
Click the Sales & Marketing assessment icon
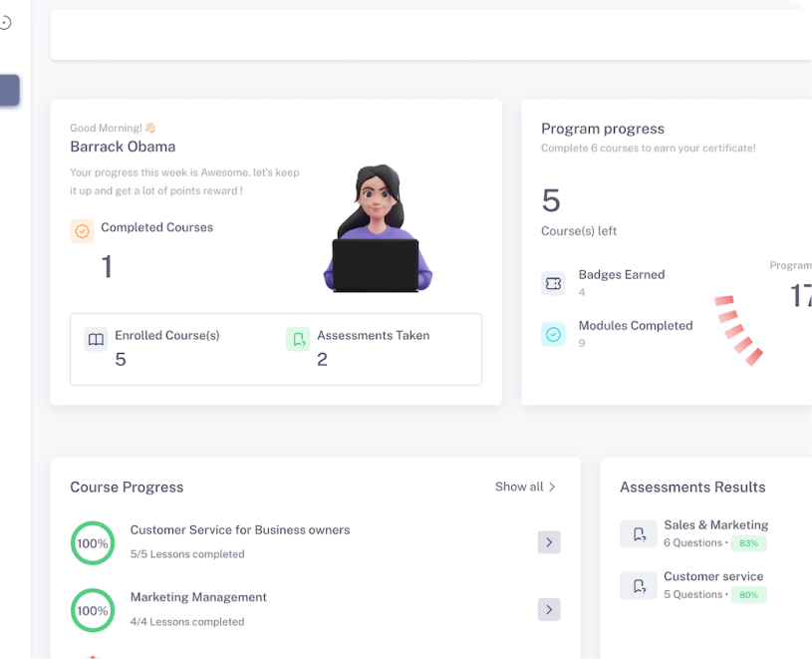tap(638, 534)
